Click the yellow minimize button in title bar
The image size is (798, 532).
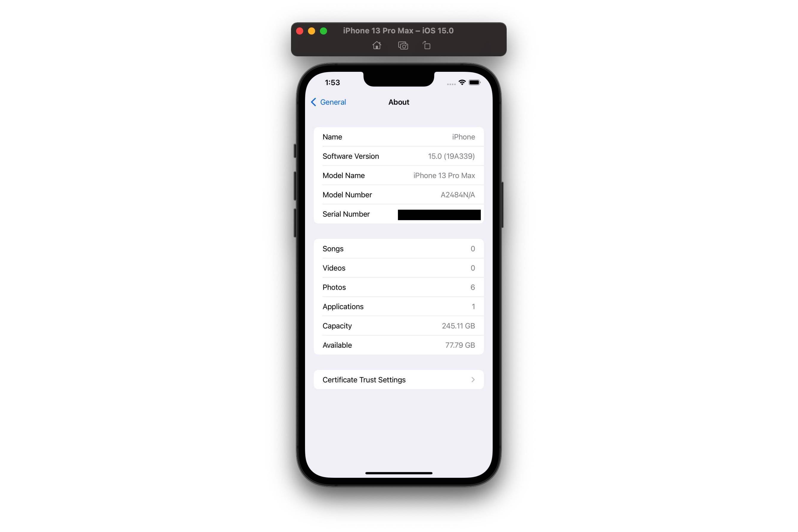312,30
